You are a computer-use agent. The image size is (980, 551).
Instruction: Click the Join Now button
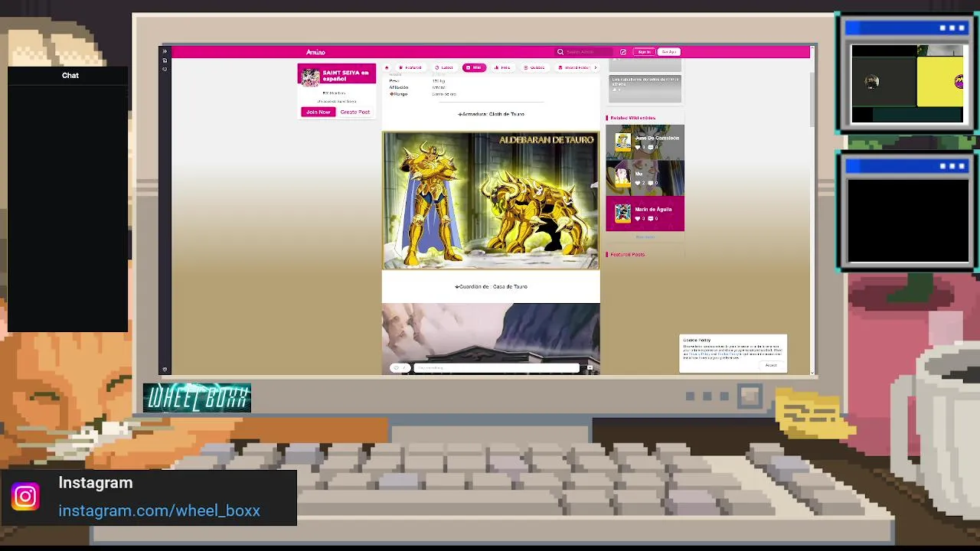(318, 112)
